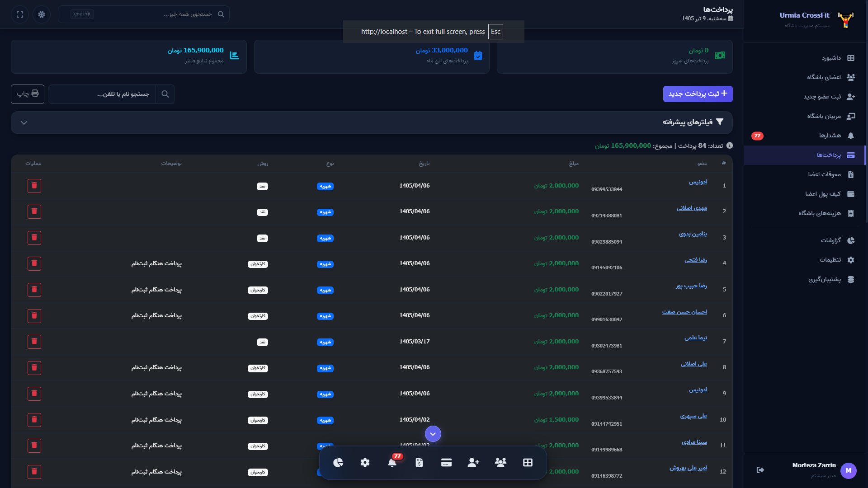Image resolution: width=868 pixels, height=488 pixels.
Task: Click the magnifier search button beside name field
Action: pos(165,94)
